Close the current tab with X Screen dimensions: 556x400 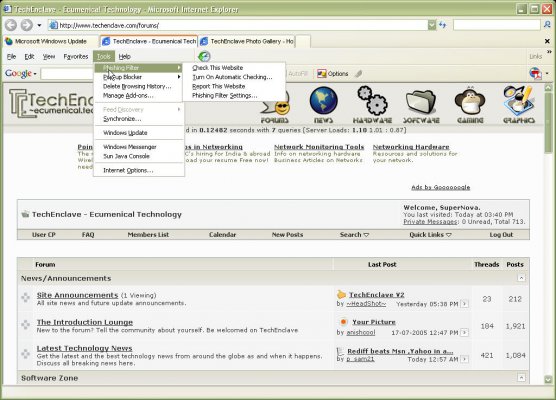coord(547,41)
